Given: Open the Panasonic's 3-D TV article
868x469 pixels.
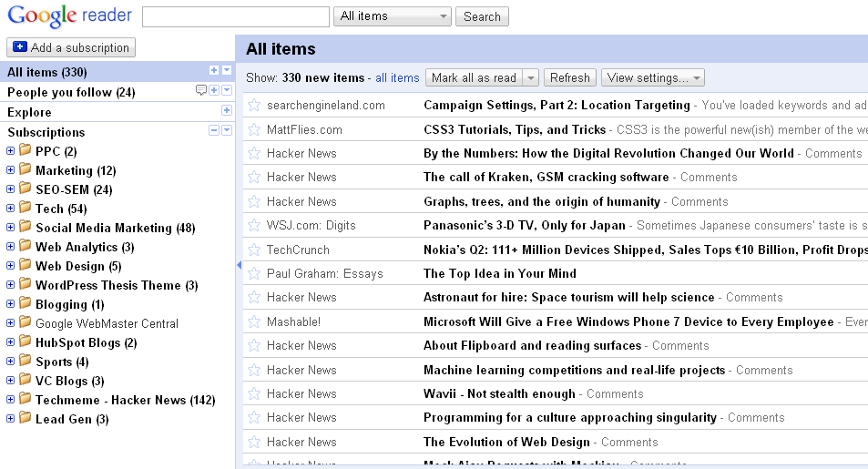Looking at the screenshot, I should point(525,225).
